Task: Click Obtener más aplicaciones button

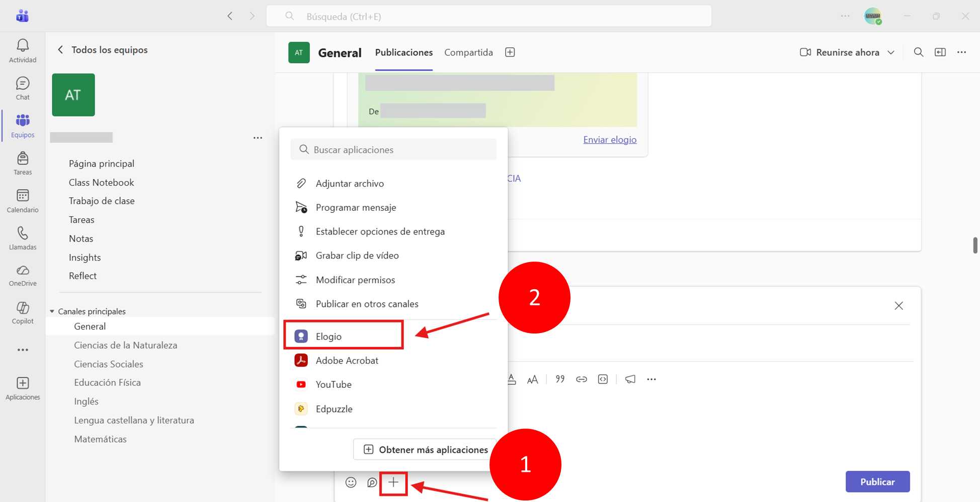Action: pos(425,450)
